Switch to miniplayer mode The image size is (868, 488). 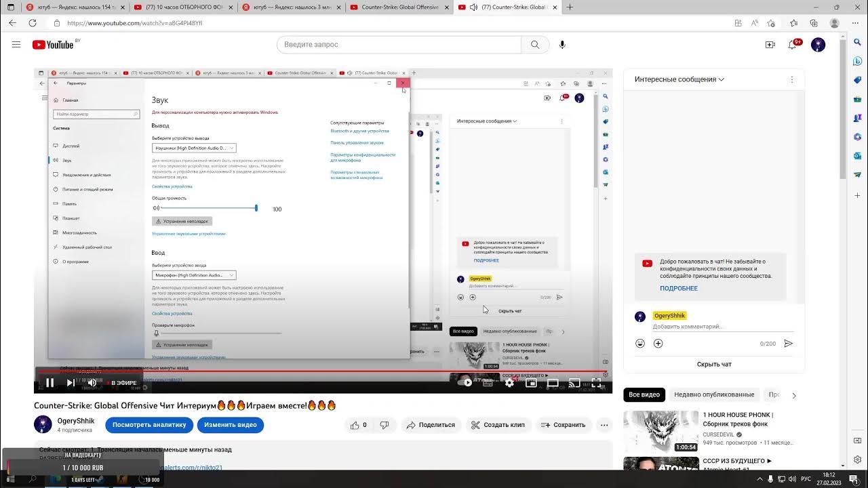tap(531, 383)
